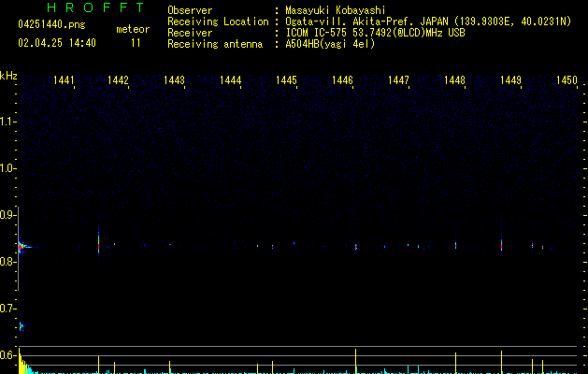Click the 1446 time axis label
588x374 pixels.
(342, 79)
